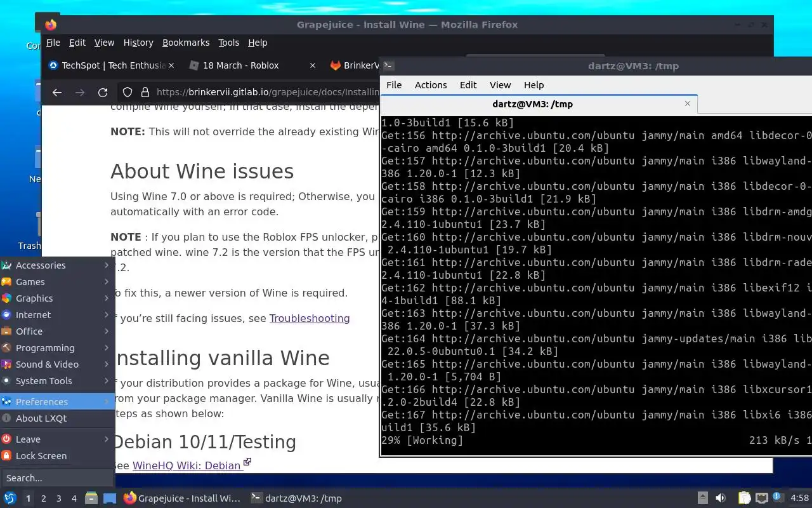This screenshot has width=812, height=508.
Task: Open terminal Actions menu
Action: coord(431,85)
